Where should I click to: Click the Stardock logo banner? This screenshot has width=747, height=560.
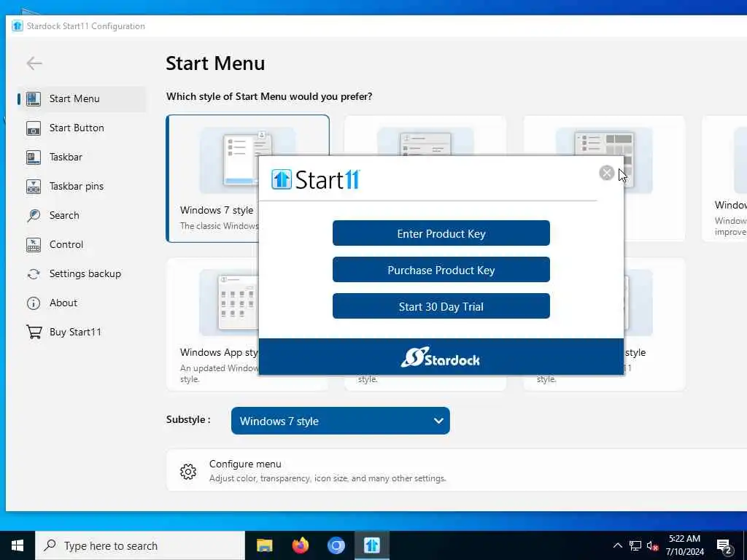tap(441, 357)
